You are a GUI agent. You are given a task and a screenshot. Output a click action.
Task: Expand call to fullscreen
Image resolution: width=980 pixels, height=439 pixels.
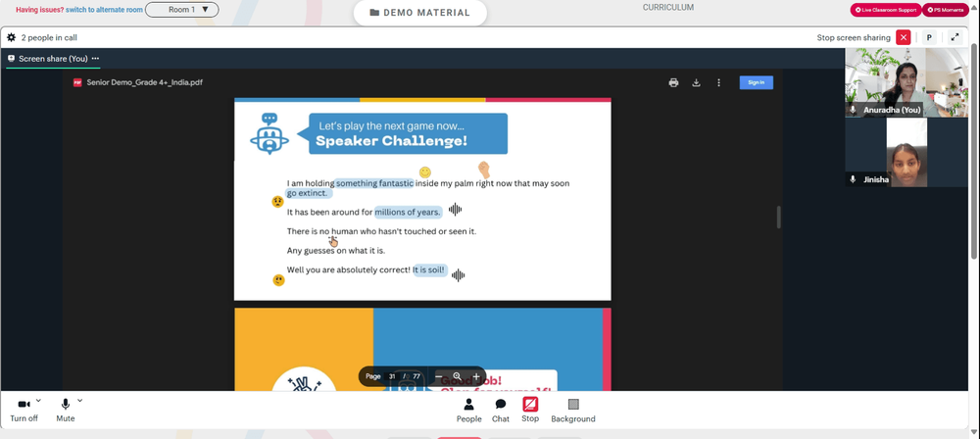955,37
